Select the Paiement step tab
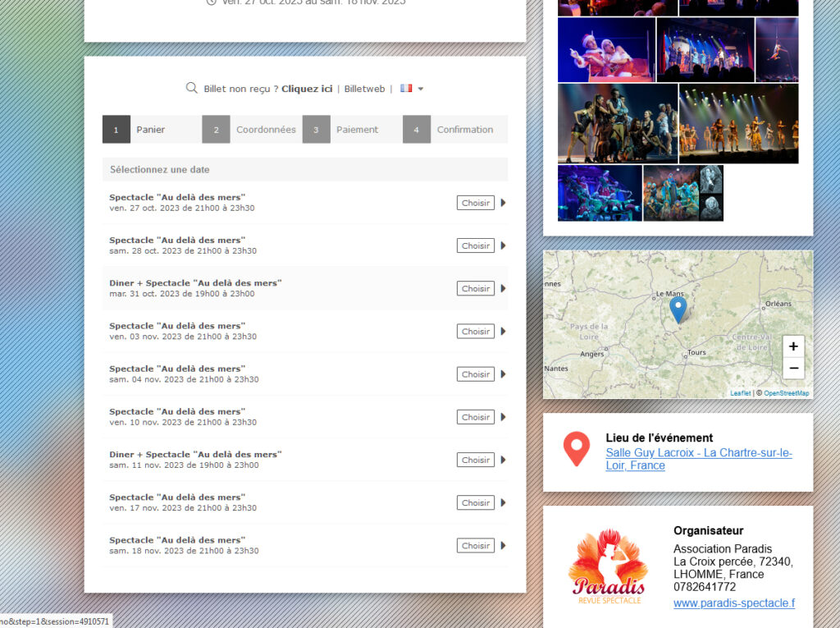Image resolution: width=840 pixels, height=628 pixels. (352, 129)
